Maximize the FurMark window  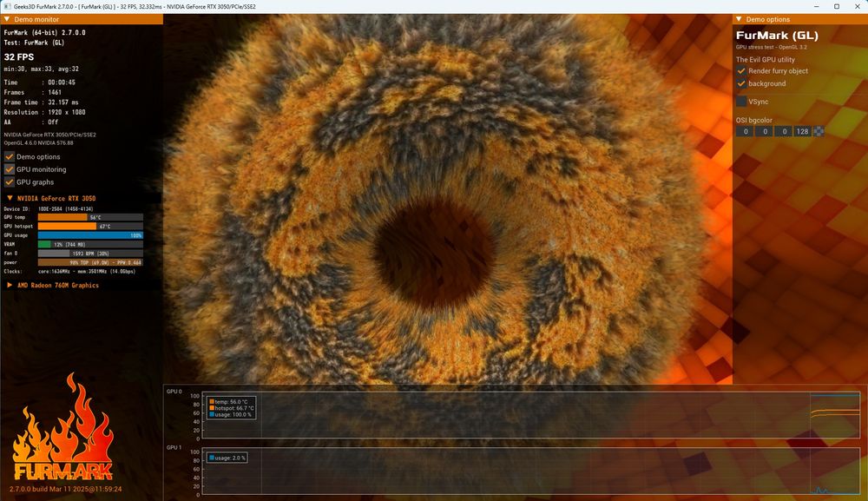[x=837, y=6]
